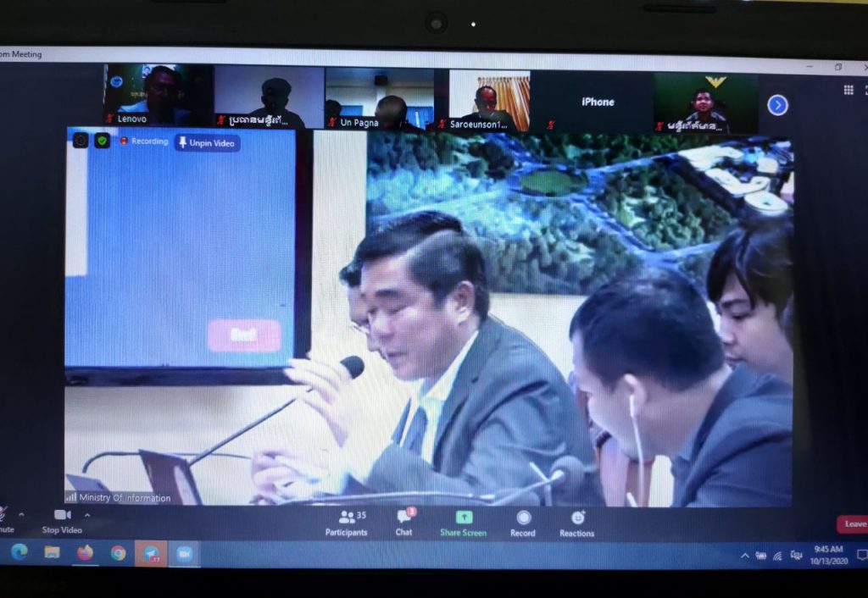Open Firefox from the taskbar

click(x=85, y=553)
